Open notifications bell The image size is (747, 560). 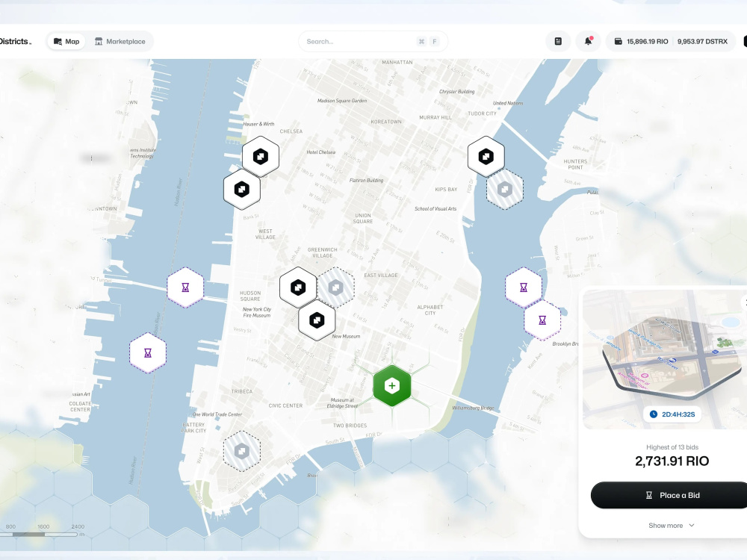[x=589, y=41]
